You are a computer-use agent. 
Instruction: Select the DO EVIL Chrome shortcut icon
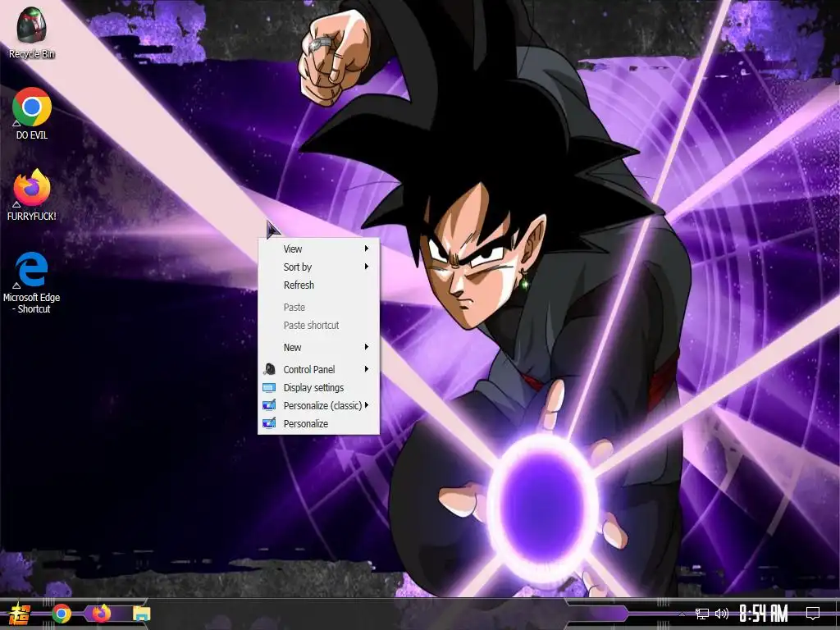click(32, 107)
